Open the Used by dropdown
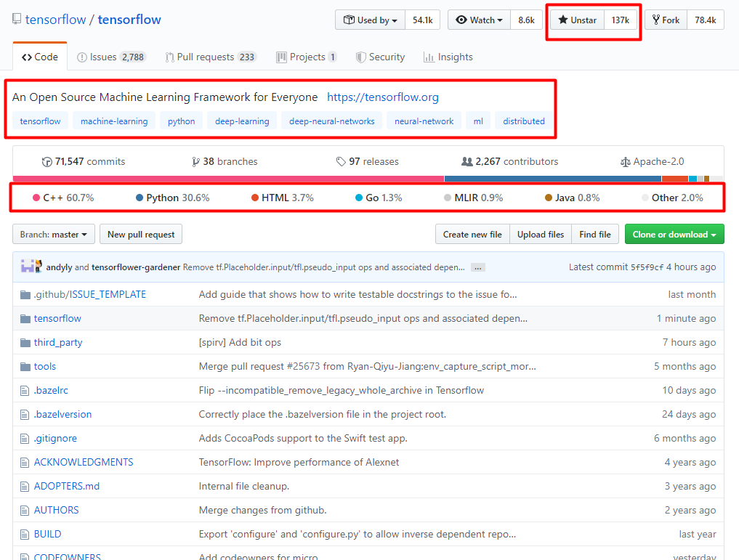Screen dimensions: 739x560 (371, 20)
